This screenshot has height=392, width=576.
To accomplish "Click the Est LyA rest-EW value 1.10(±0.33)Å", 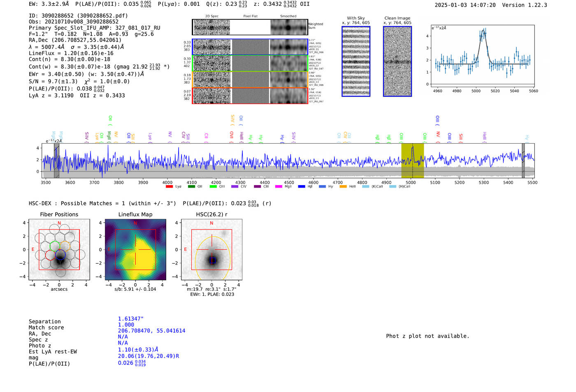I will [138, 350].
